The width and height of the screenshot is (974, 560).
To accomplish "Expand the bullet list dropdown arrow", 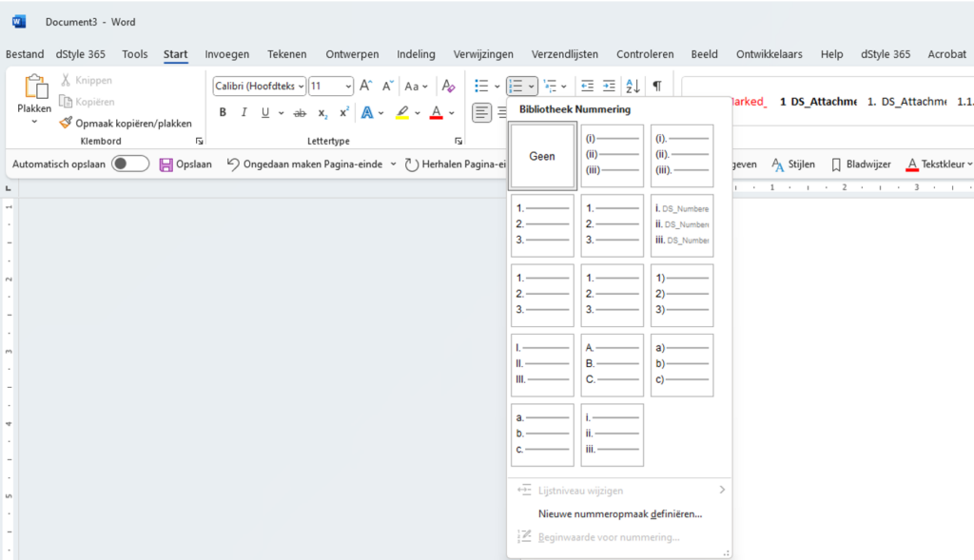I will [x=497, y=87].
